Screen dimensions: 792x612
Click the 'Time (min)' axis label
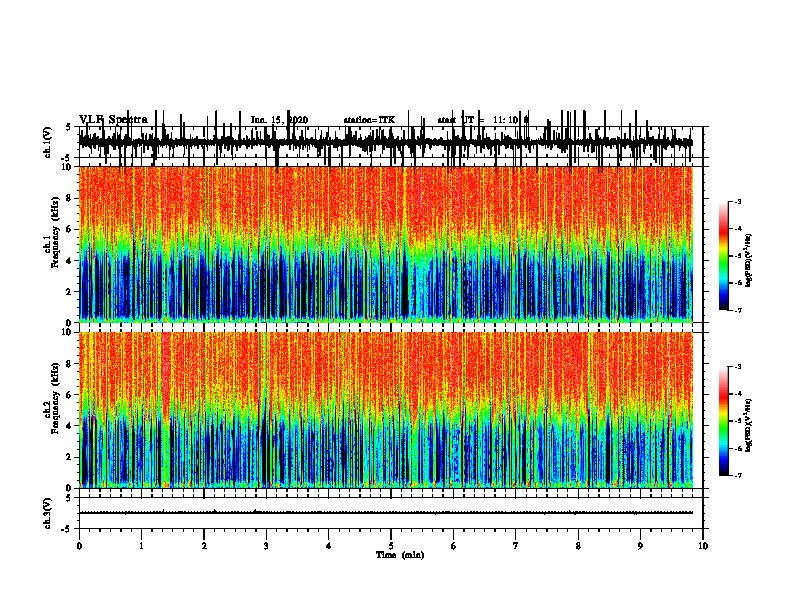pos(400,555)
